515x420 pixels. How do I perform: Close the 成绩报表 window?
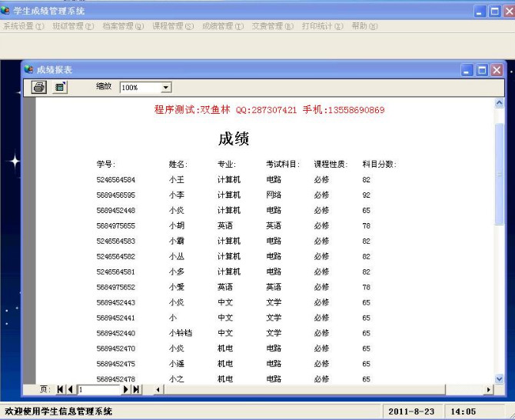coord(497,70)
